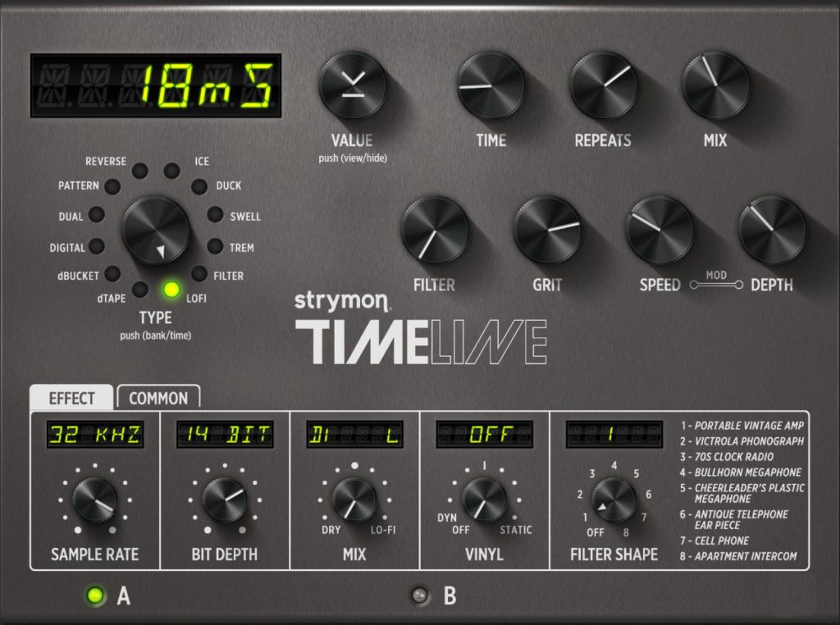Switch to the COMMON tab
840x625 pixels.
coord(158,399)
